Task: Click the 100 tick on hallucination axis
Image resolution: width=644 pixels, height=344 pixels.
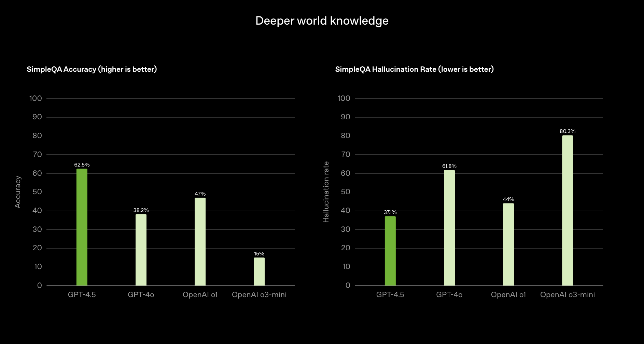Action: coord(344,98)
